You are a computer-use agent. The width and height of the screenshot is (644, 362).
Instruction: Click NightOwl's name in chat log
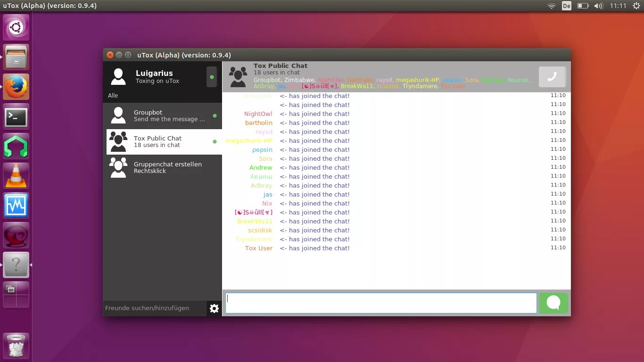(258, 114)
